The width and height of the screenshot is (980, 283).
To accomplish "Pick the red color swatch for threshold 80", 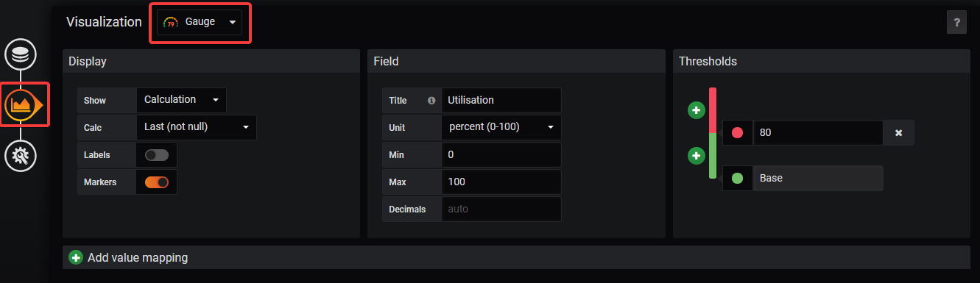I will pos(737,133).
